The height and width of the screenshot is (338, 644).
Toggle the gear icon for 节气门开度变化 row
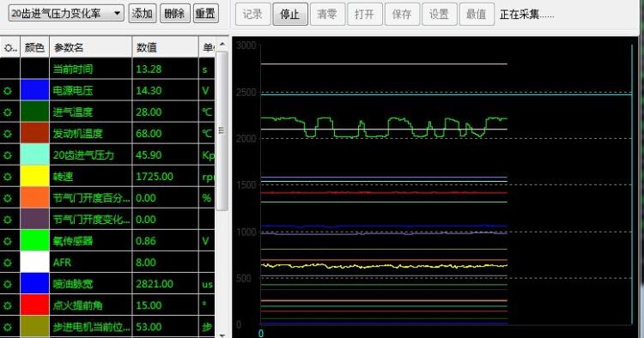(x=8, y=220)
